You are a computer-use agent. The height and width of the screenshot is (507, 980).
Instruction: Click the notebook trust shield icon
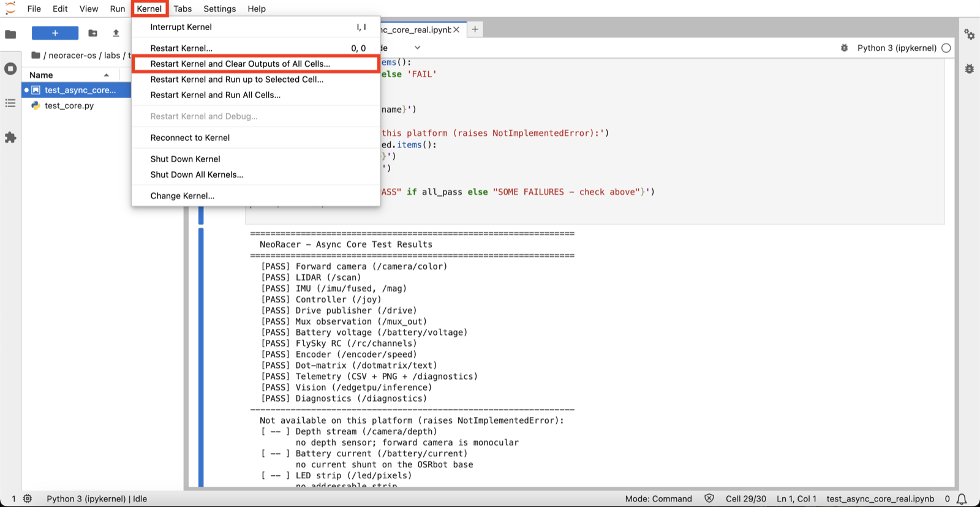pyautogui.click(x=709, y=498)
